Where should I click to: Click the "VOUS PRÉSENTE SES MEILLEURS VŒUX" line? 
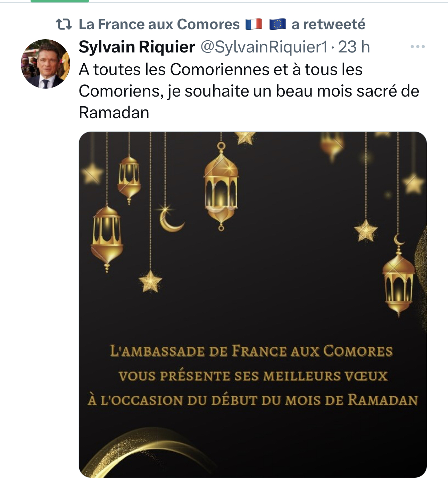pyautogui.click(x=253, y=376)
